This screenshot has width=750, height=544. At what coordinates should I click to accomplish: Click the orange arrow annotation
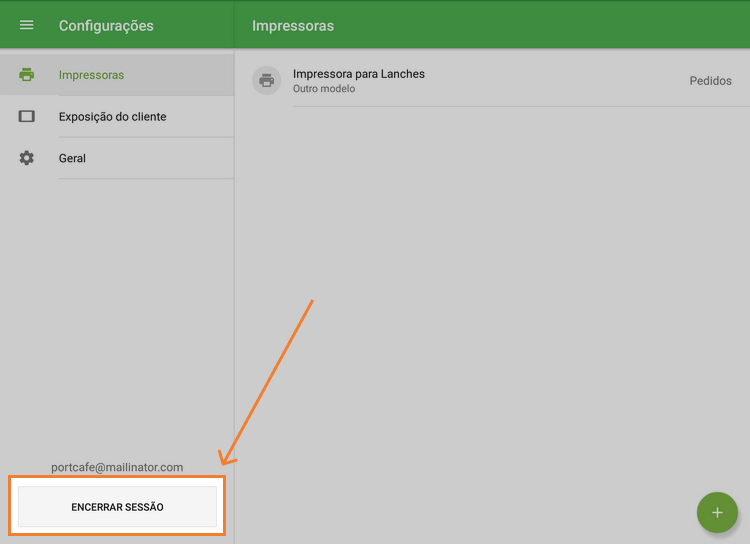(270, 380)
